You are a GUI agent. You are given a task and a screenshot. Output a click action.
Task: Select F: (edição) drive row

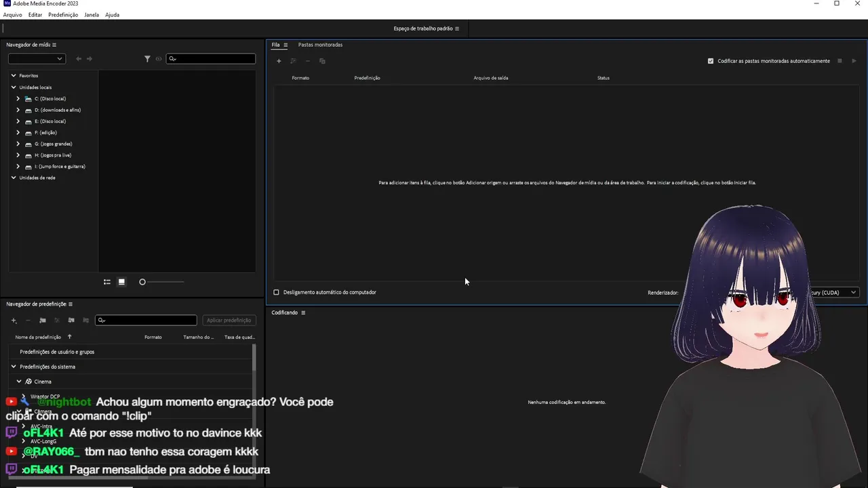(45, 133)
